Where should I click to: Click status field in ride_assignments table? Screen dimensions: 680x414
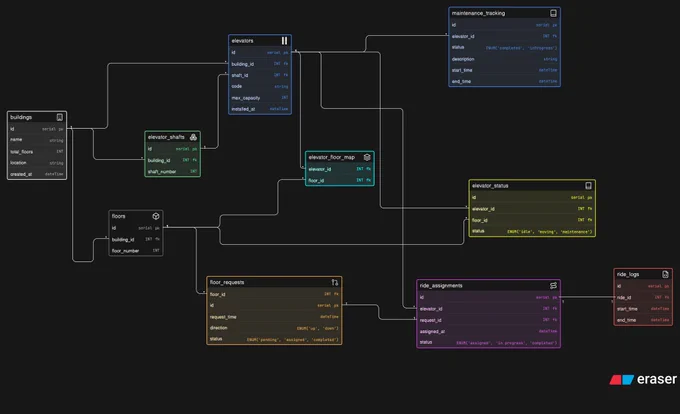click(488, 342)
